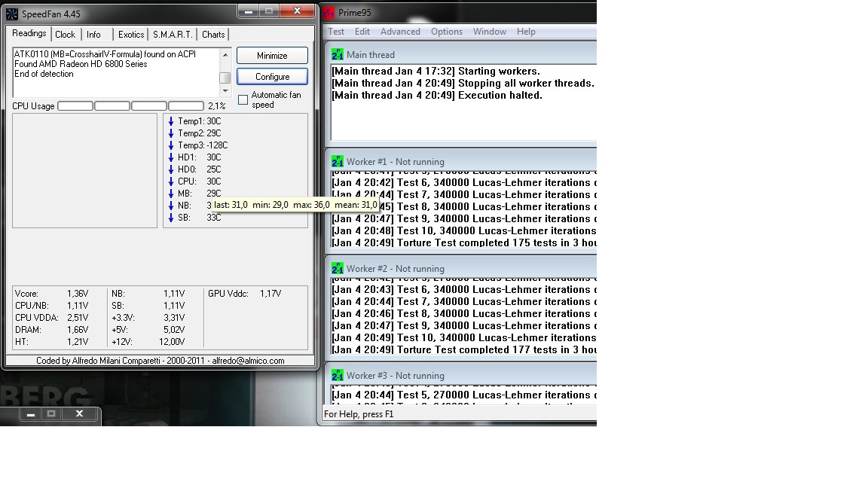Click the +3.3V 3,31V value
868x488 pixels.
click(174, 318)
